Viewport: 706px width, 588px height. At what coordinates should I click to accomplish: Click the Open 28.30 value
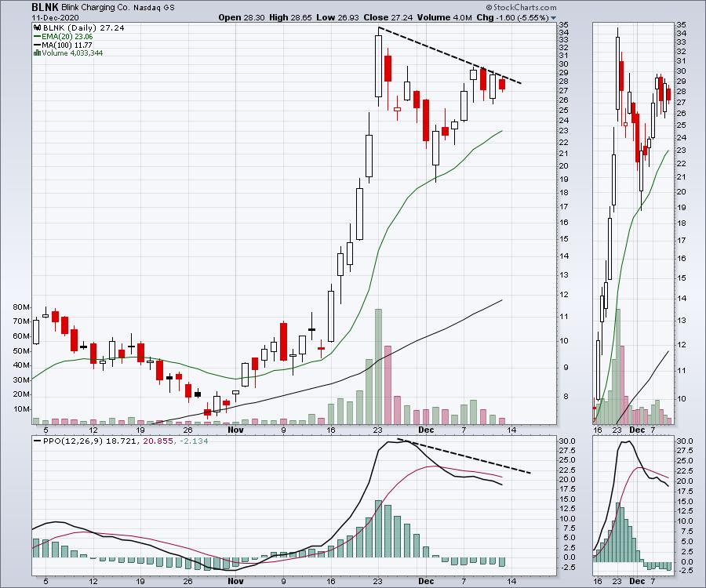[242, 17]
